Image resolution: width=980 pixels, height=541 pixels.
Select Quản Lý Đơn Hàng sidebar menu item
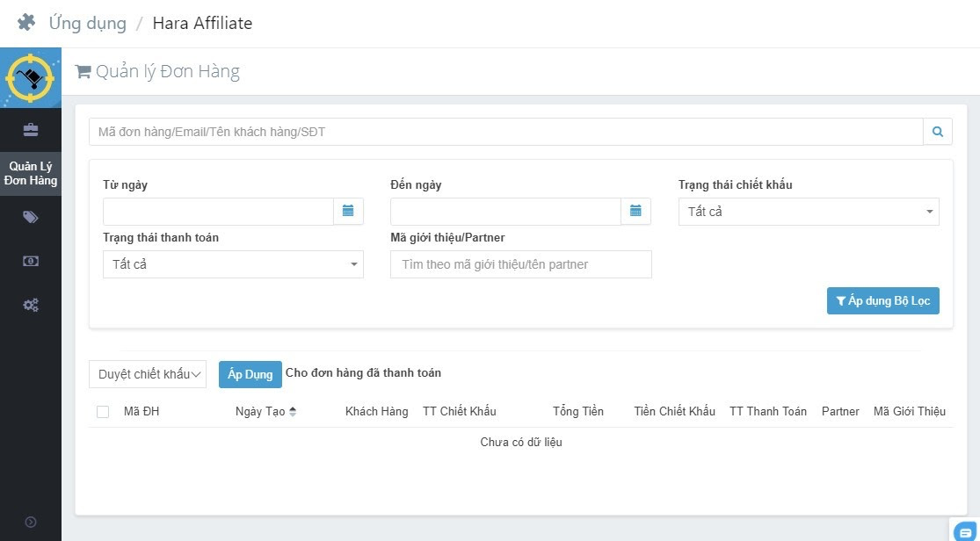click(31, 174)
